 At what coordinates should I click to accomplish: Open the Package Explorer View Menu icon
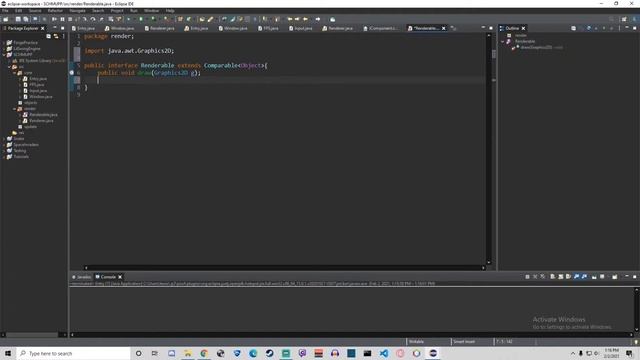tap(63, 36)
